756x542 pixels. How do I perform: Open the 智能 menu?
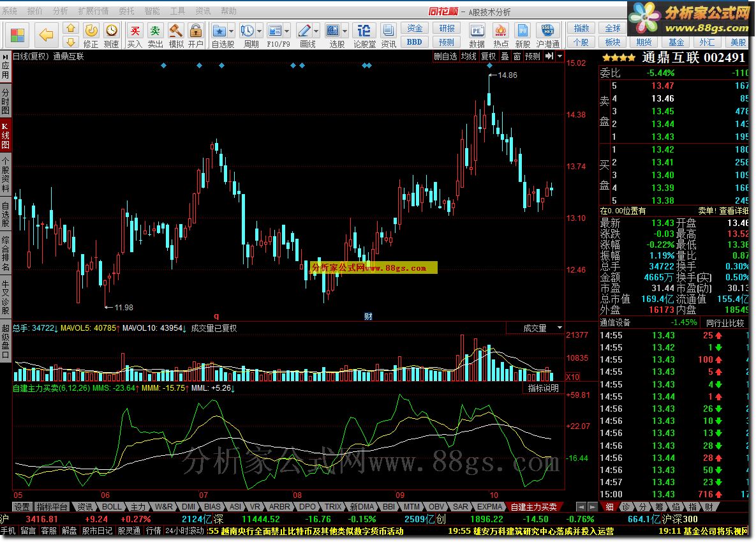pos(152,11)
